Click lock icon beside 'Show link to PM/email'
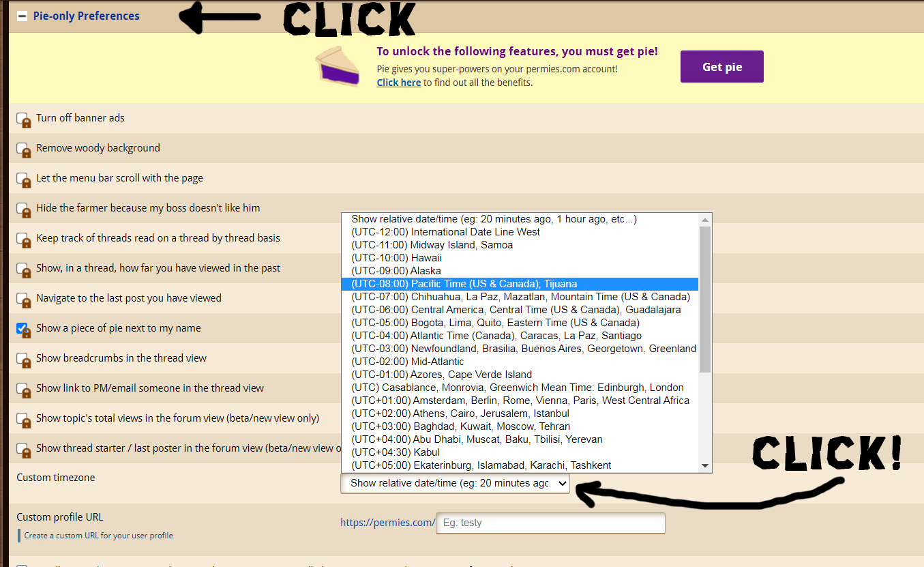The image size is (924, 567). pyautogui.click(x=26, y=392)
